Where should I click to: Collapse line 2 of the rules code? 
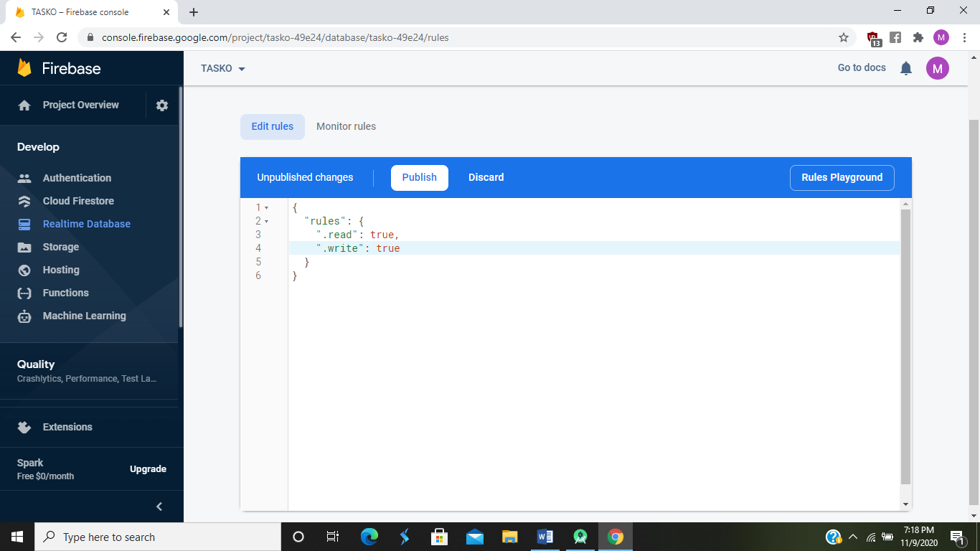(x=265, y=221)
